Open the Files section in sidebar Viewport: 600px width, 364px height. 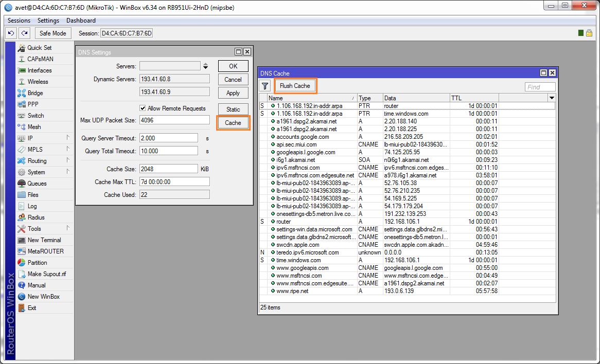click(33, 195)
